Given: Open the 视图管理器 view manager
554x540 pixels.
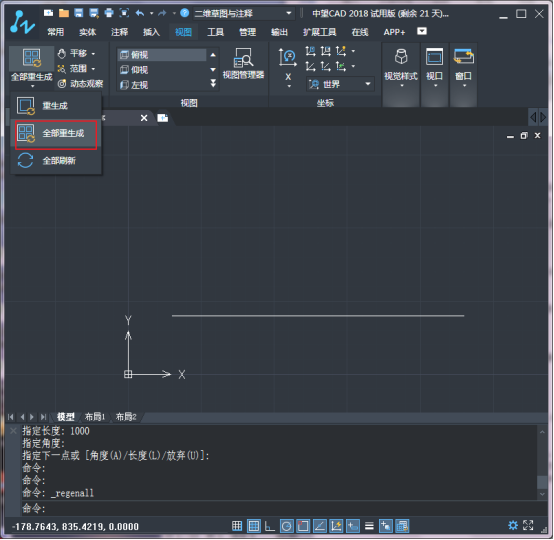Looking at the screenshot, I should click(x=243, y=64).
